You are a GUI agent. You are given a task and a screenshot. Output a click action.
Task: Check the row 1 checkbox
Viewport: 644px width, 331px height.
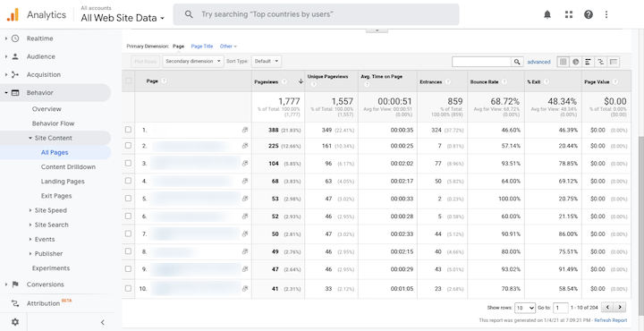(128, 130)
